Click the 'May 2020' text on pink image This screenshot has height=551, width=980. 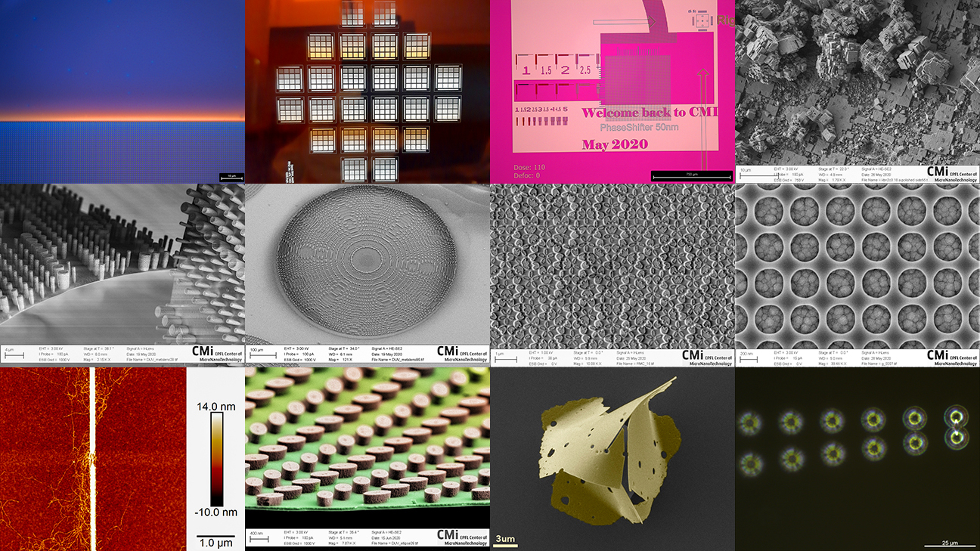point(614,144)
